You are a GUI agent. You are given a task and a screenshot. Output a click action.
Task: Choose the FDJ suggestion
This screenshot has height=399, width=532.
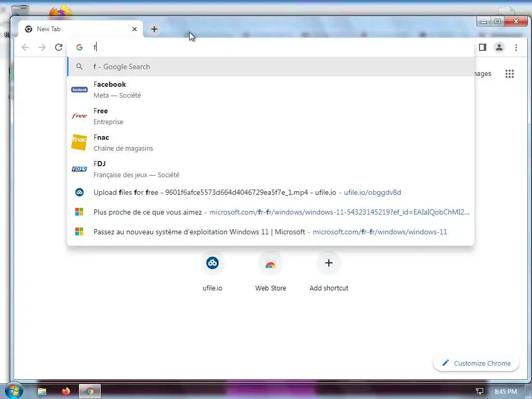tap(271, 169)
